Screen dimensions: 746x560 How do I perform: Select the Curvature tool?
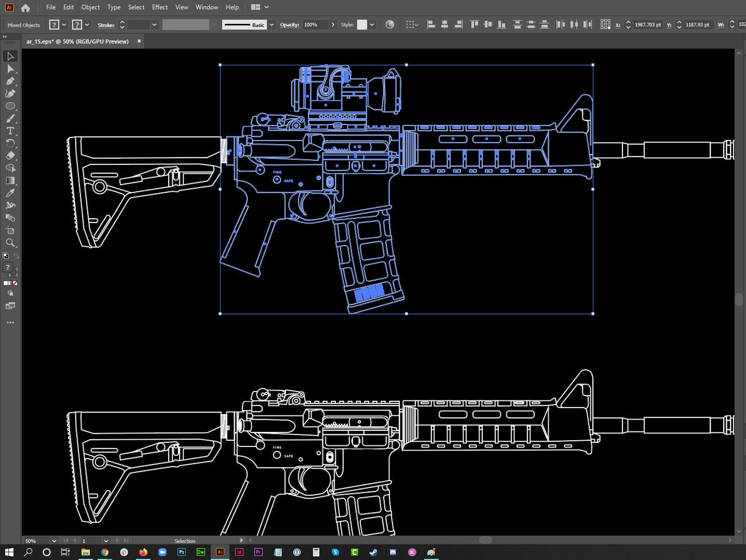10,93
